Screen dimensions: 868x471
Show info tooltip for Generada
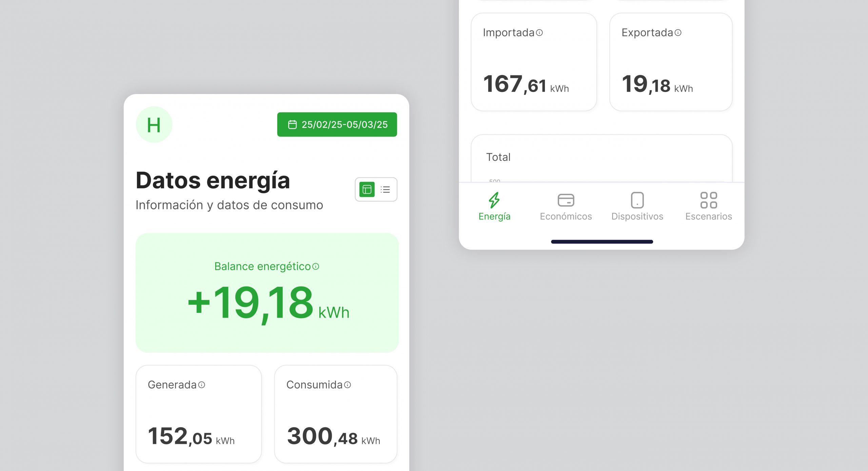(202, 384)
